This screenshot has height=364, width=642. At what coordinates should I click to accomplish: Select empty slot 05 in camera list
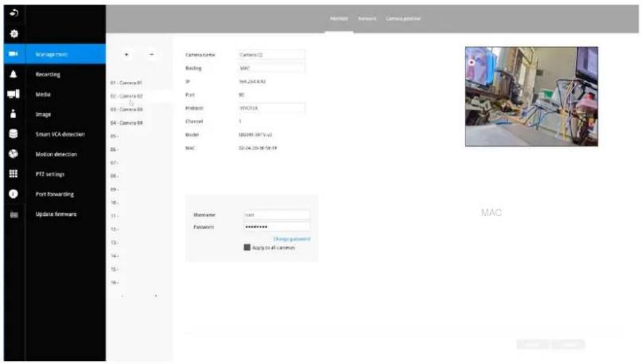(115, 136)
